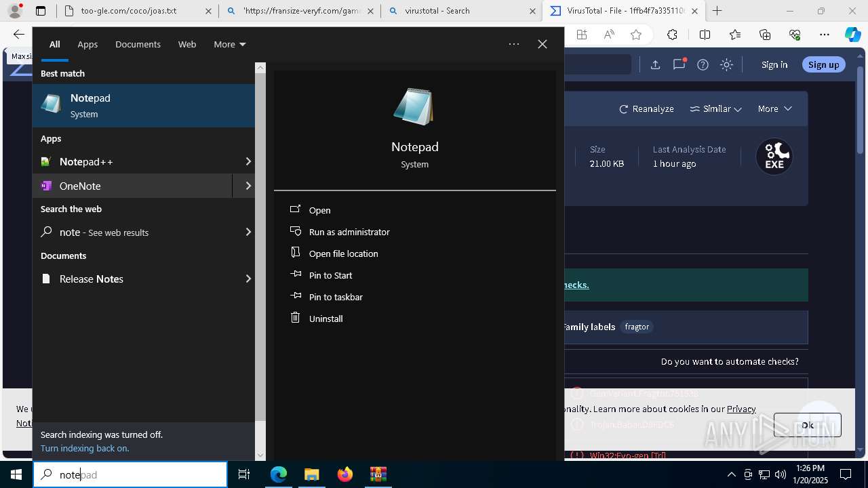This screenshot has width=868, height=488.
Task: Open volume control in system tray
Action: pos(780,474)
